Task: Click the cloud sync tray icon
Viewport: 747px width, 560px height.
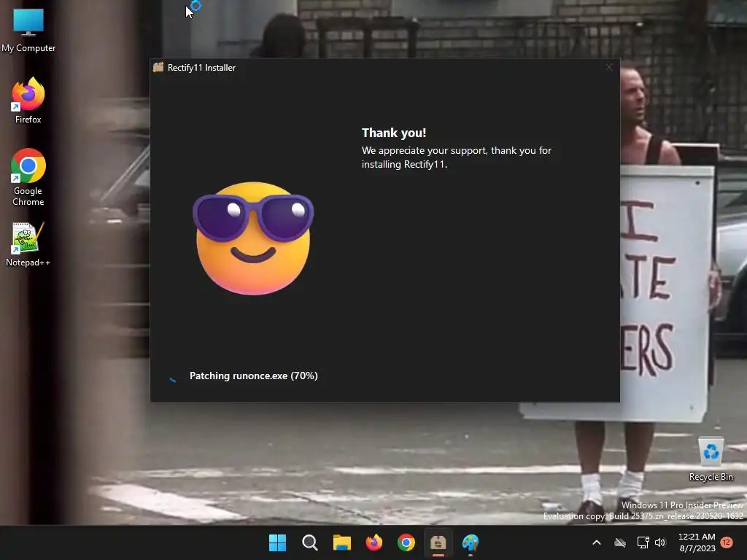Action: [620, 542]
